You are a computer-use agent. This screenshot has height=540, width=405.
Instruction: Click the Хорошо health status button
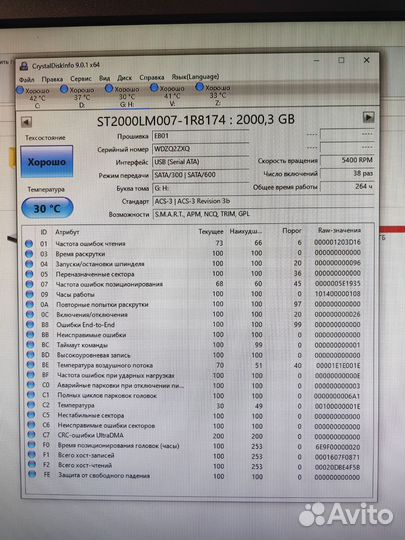click(47, 162)
